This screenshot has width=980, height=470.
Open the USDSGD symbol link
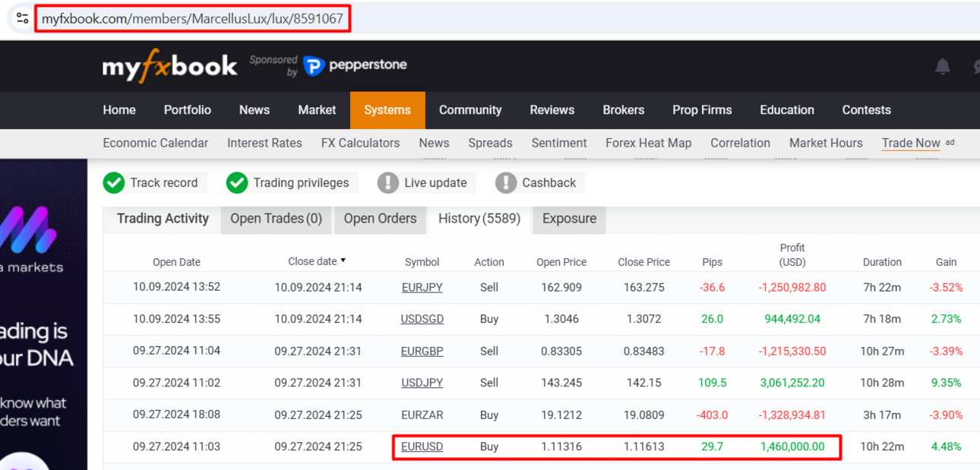coord(422,320)
